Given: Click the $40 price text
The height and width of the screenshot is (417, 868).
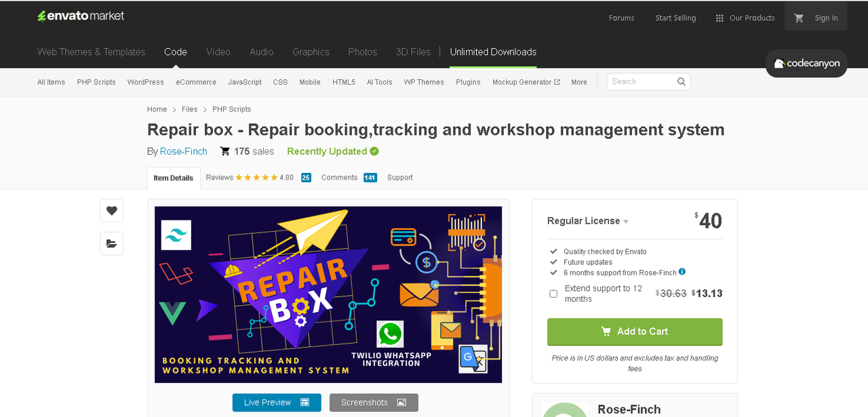Looking at the screenshot, I should click(x=709, y=220).
